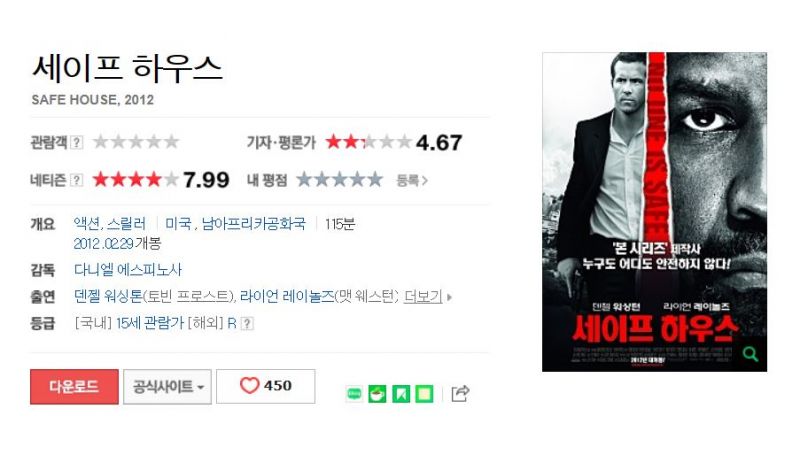The height and width of the screenshot is (455, 800).
Task: Set my rating on 내 평점 stars
Action: pos(339,180)
